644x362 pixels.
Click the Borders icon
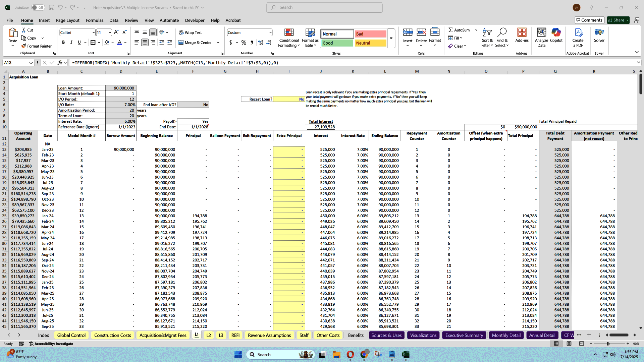pyautogui.click(x=93, y=43)
